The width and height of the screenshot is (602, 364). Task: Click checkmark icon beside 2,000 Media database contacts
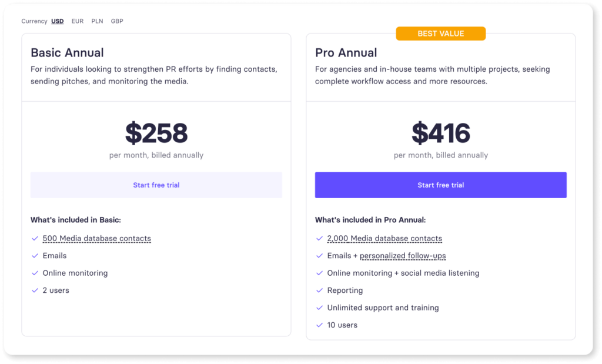click(319, 239)
